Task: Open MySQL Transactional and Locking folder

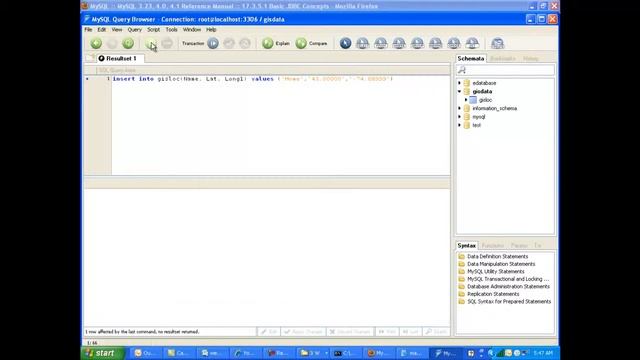Action: coord(508,279)
